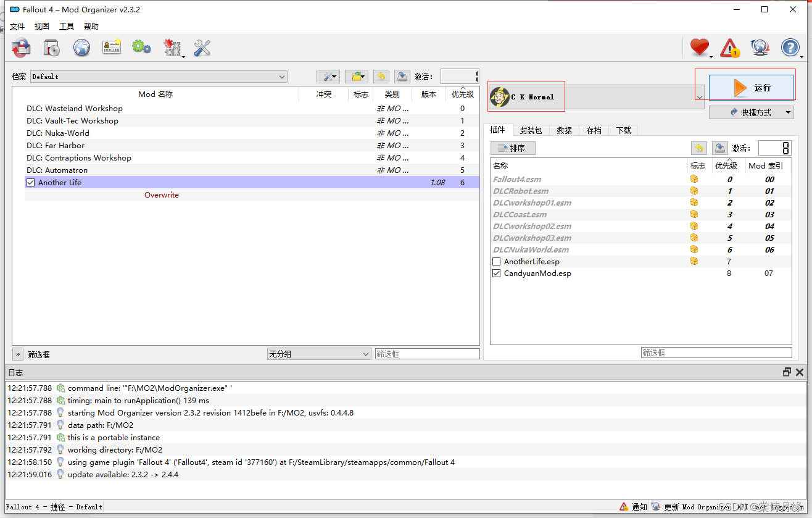
Task: Open the Default profile dropdown
Action: pyautogui.click(x=159, y=77)
